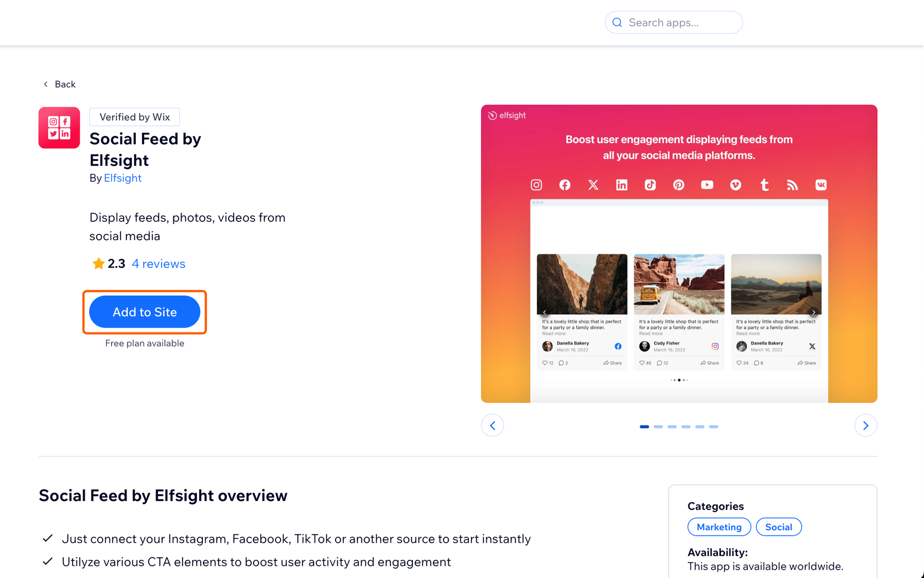Click the yellow van desert photo thumbnail
Image resolution: width=924 pixels, height=578 pixels.
(679, 284)
